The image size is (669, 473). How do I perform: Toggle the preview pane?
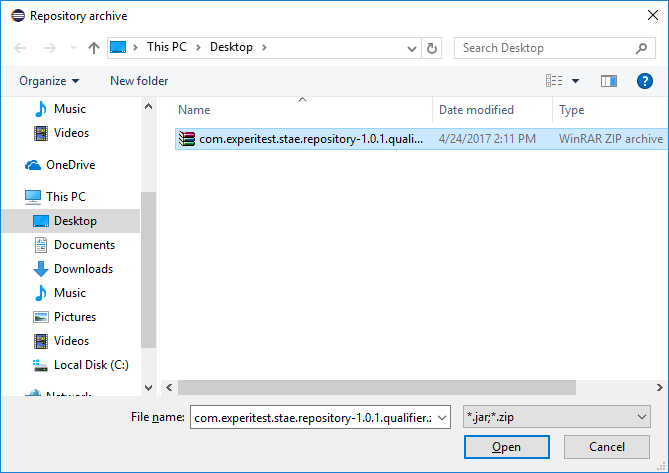pos(609,81)
